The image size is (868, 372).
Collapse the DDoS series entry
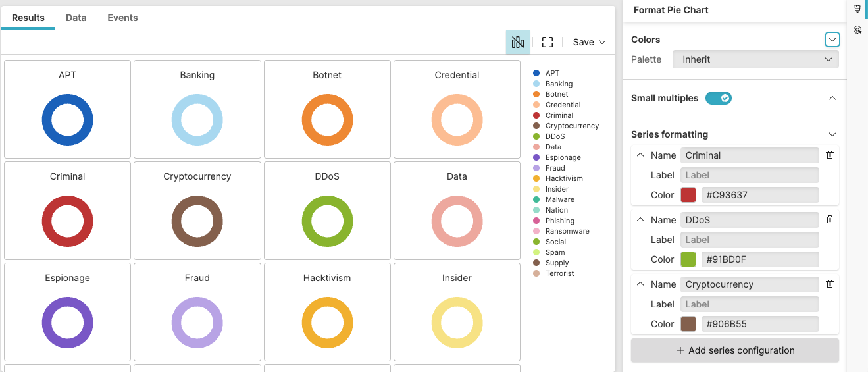point(640,220)
